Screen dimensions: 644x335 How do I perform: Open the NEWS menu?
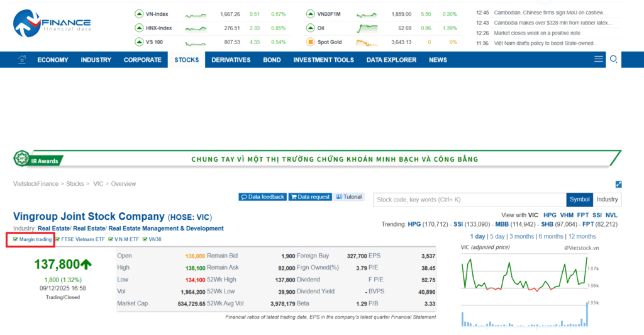point(438,60)
